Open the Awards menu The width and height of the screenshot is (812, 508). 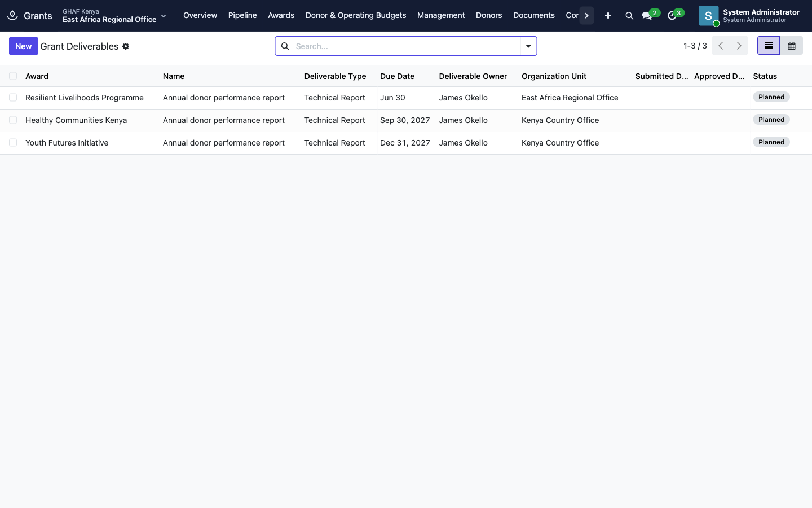coord(281,16)
